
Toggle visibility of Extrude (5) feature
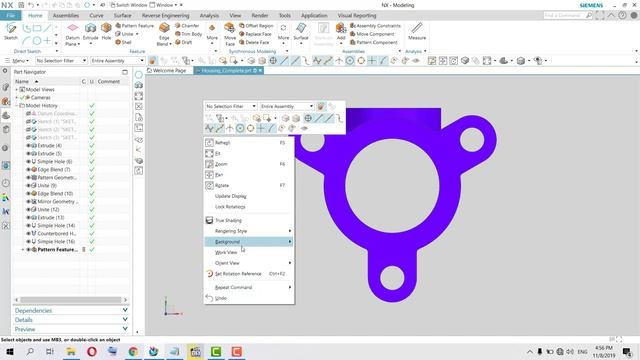tap(29, 153)
